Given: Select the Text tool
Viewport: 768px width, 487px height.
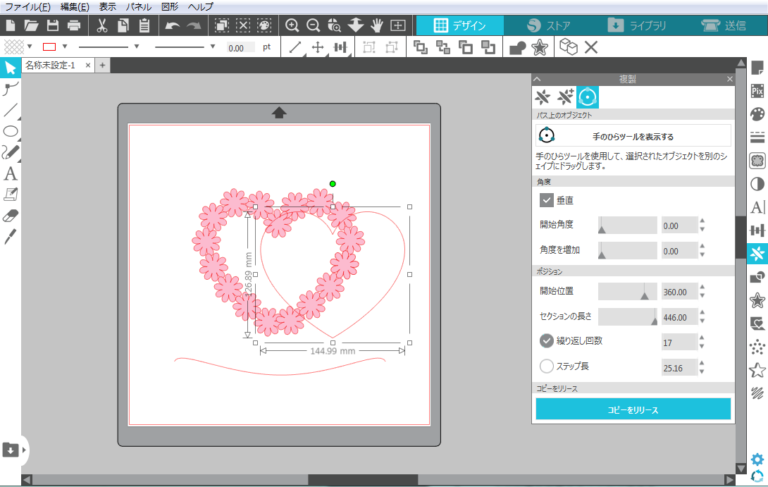Looking at the screenshot, I should click(x=10, y=174).
